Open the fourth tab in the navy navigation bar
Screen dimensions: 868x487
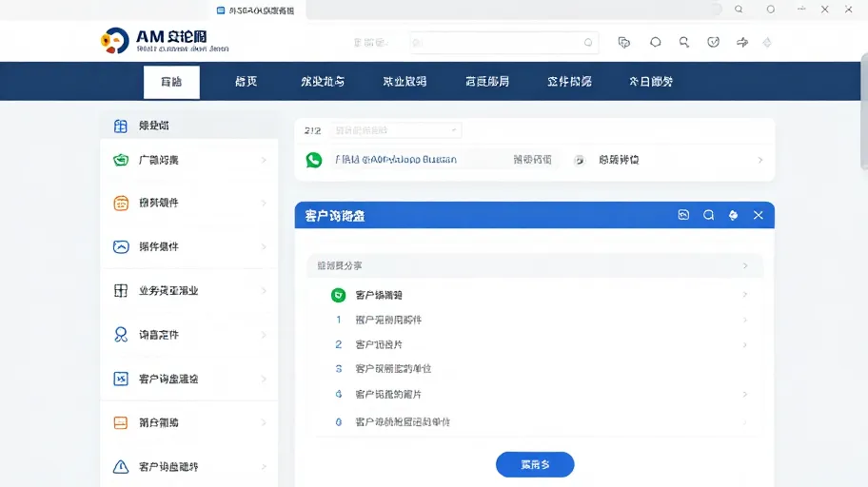point(404,82)
